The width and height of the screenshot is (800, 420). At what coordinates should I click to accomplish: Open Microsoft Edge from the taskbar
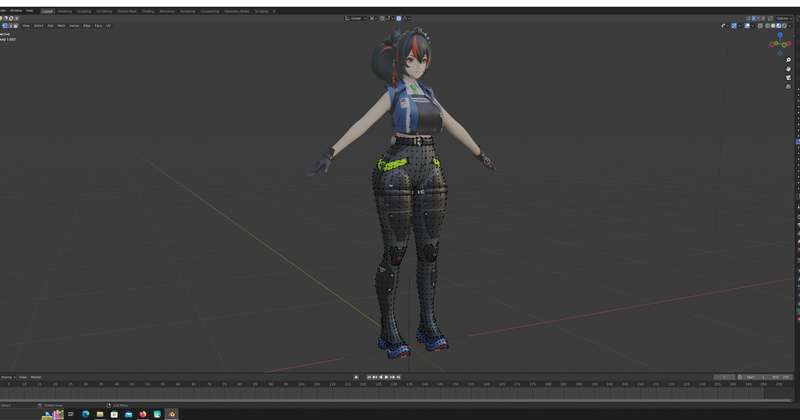85,413
